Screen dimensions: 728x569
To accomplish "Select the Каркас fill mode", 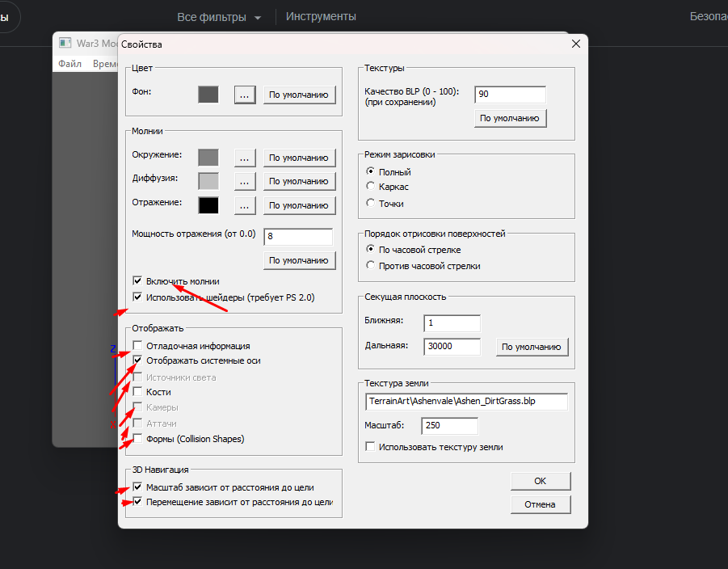I will point(370,186).
